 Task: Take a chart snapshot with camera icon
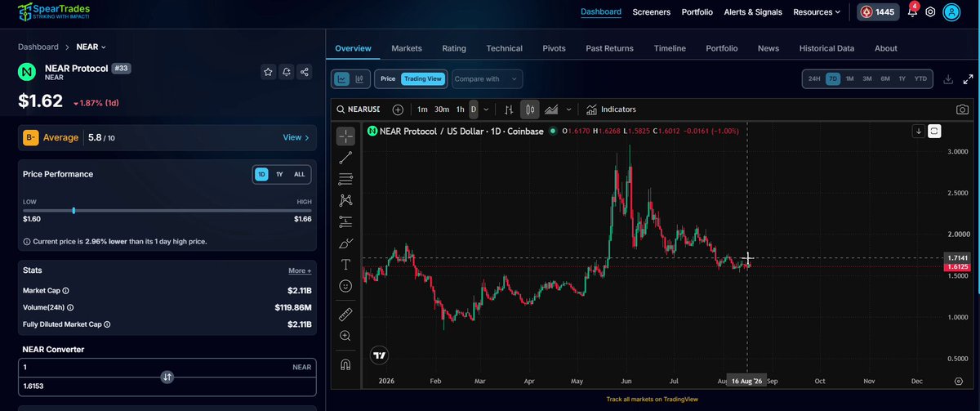point(961,109)
